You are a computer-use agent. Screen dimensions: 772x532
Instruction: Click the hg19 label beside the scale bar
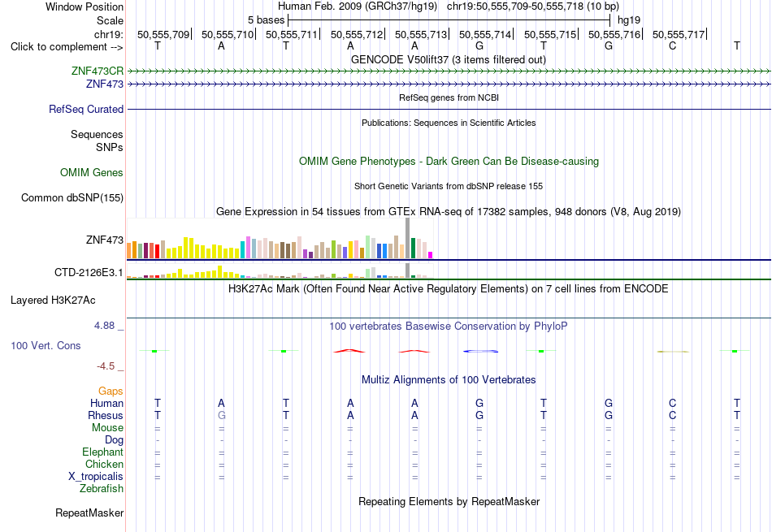coord(629,20)
